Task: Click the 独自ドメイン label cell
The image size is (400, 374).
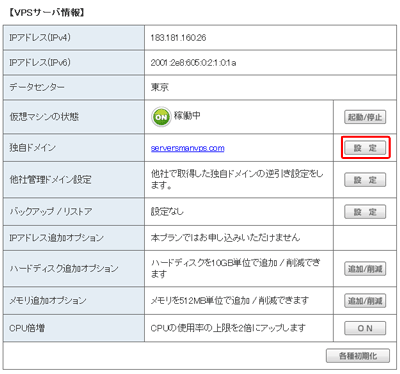Action: point(74,148)
